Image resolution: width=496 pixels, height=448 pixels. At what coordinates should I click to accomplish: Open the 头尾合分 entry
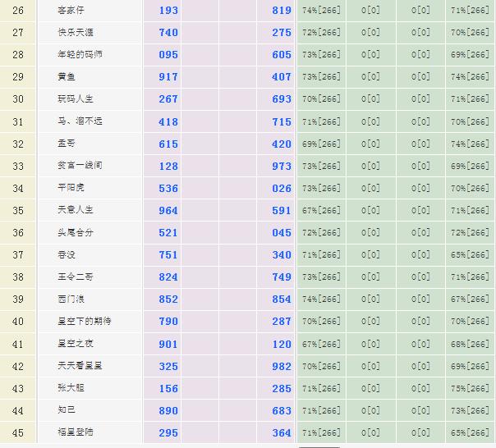[x=76, y=232]
